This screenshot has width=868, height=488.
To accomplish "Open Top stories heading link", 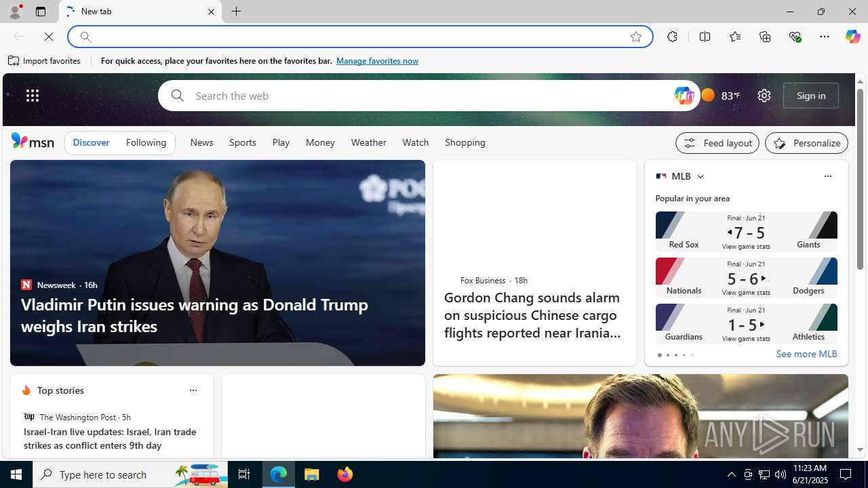I will click(x=60, y=390).
